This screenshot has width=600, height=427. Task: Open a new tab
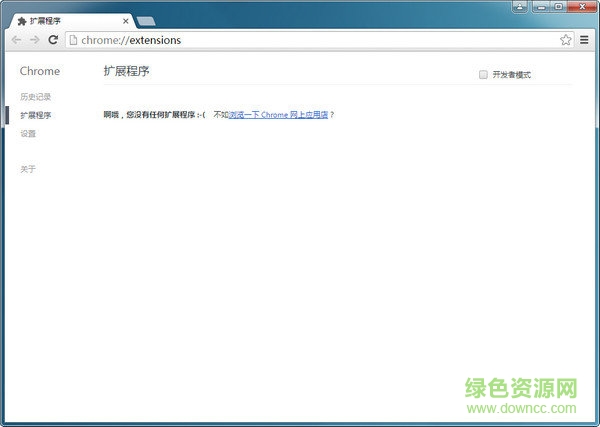coord(146,21)
